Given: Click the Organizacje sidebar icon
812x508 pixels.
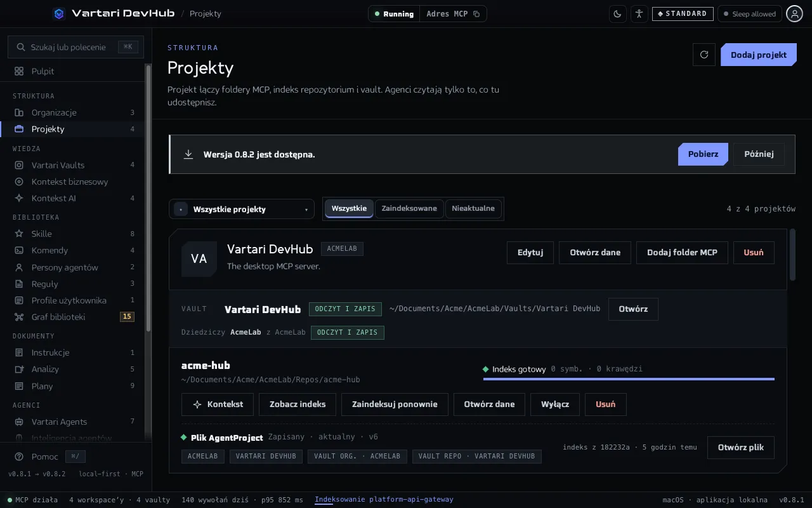Looking at the screenshot, I should (x=19, y=112).
